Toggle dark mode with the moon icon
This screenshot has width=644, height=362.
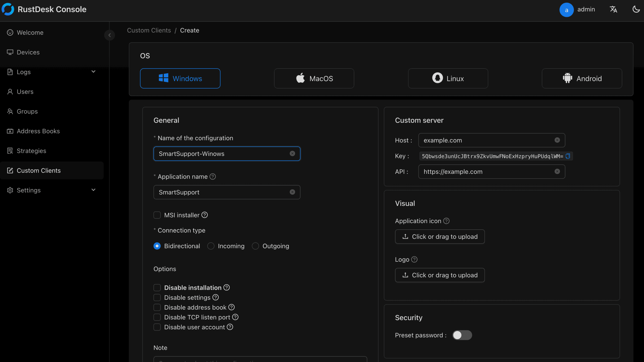point(636,9)
